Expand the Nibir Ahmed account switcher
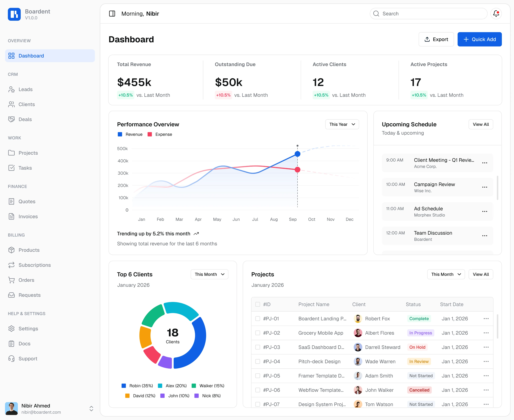The width and height of the screenshot is (514, 420). (91, 409)
